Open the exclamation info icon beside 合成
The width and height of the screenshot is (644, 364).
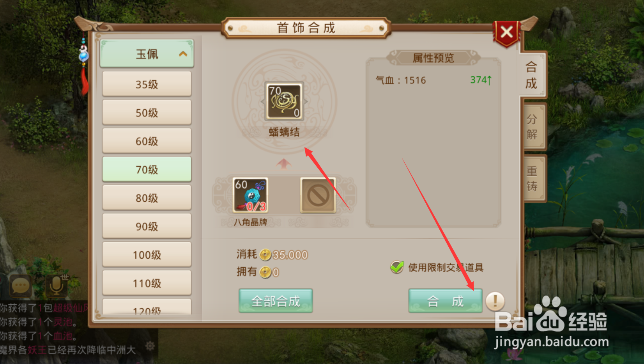tap(495, 301)
